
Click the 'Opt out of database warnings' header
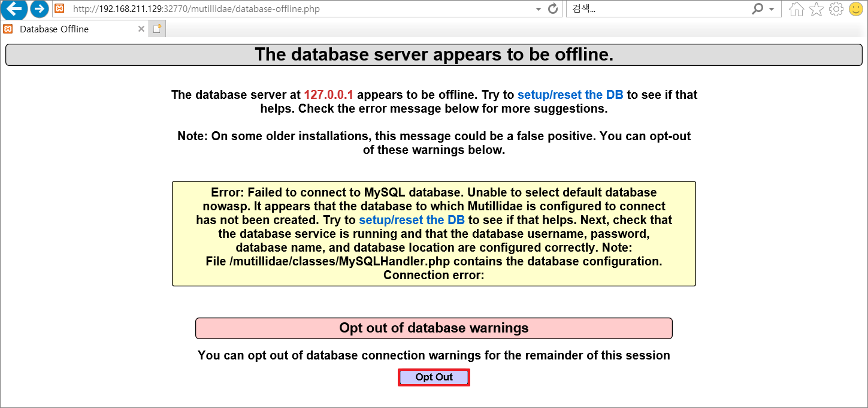(434, 328)
